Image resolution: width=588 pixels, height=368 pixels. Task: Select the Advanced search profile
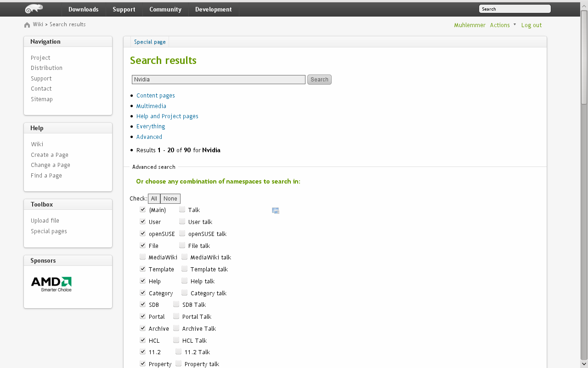[x=149, y=137]
